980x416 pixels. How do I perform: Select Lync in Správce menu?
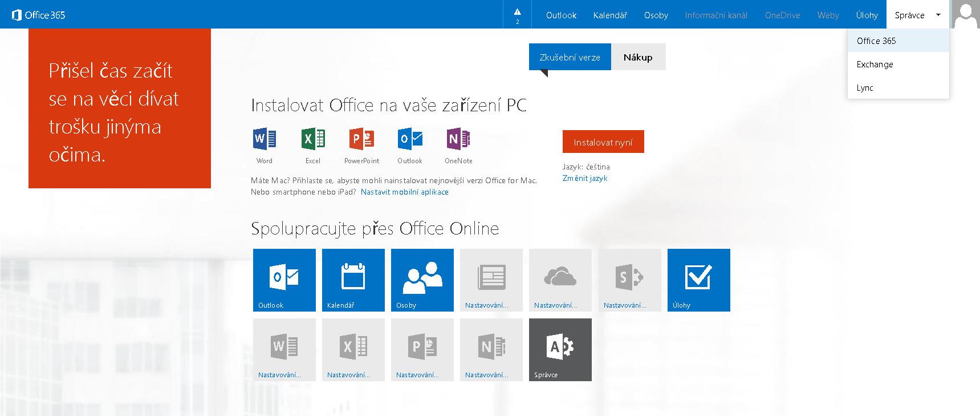tap(898, 87)
